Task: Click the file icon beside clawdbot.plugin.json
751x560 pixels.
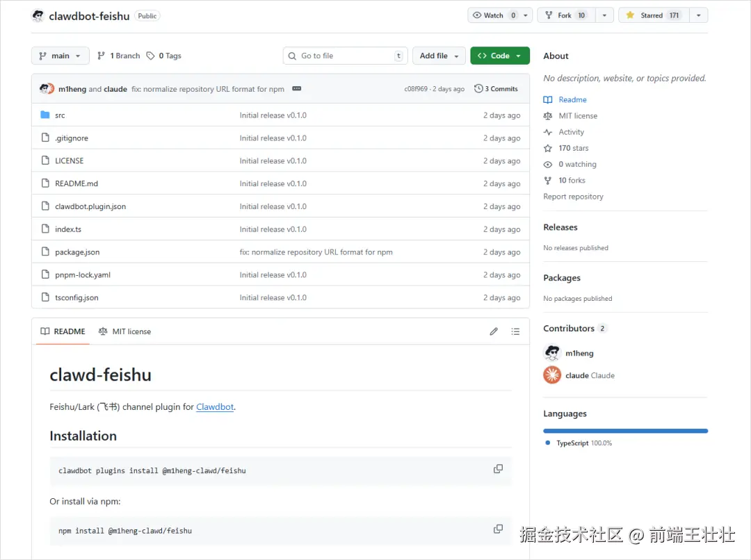Action: [x=45, y=206]
